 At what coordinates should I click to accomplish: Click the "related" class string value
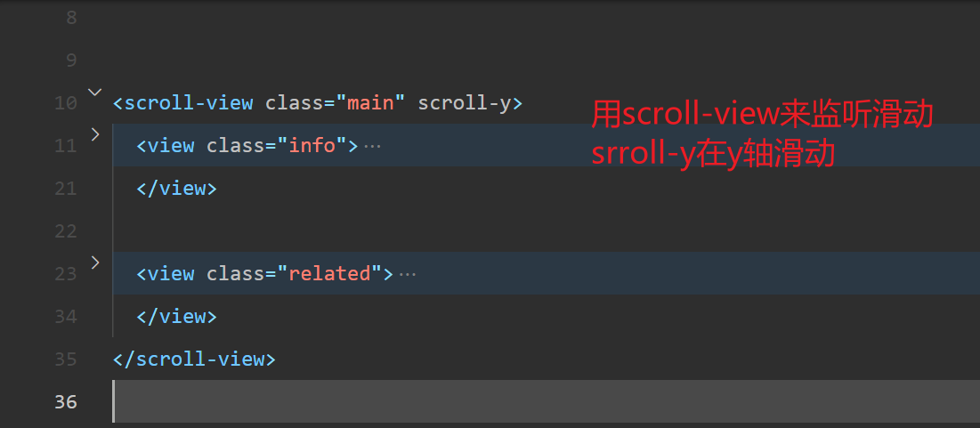click(330, 274)
